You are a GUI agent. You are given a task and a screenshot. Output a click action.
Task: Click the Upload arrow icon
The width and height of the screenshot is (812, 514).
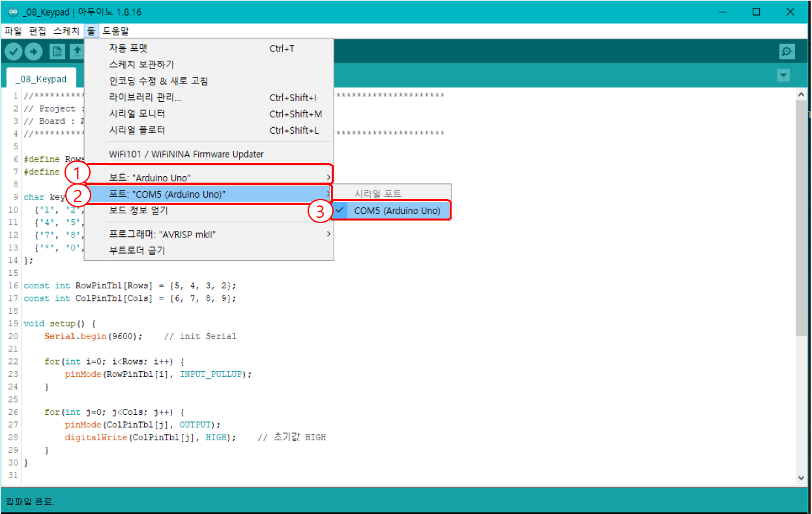34,52
